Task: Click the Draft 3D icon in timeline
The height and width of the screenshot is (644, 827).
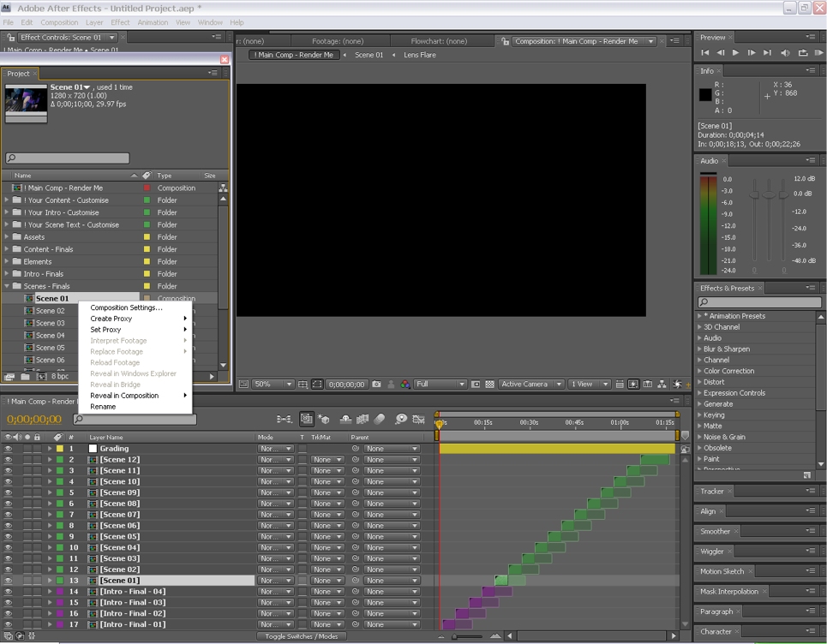Action: [324, 420]
